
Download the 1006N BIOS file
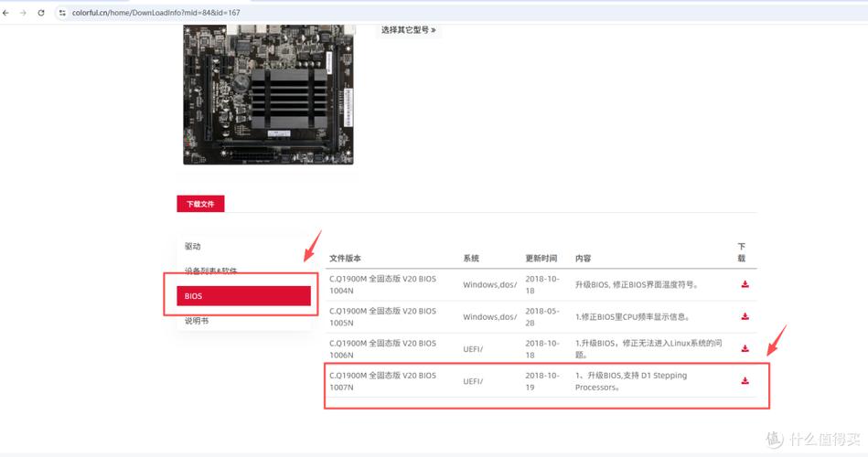coord(745,348)
